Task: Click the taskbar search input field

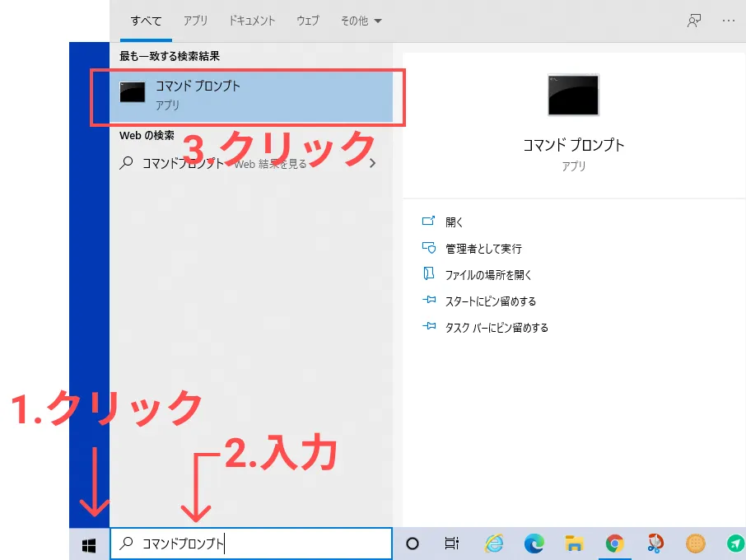Action: pos(251,544)
